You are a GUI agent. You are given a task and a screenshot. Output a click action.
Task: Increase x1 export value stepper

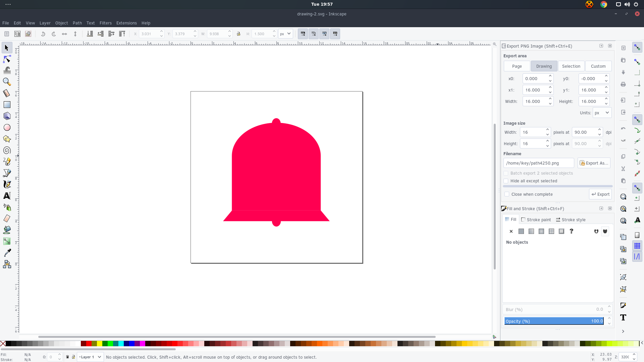[550, 88]
